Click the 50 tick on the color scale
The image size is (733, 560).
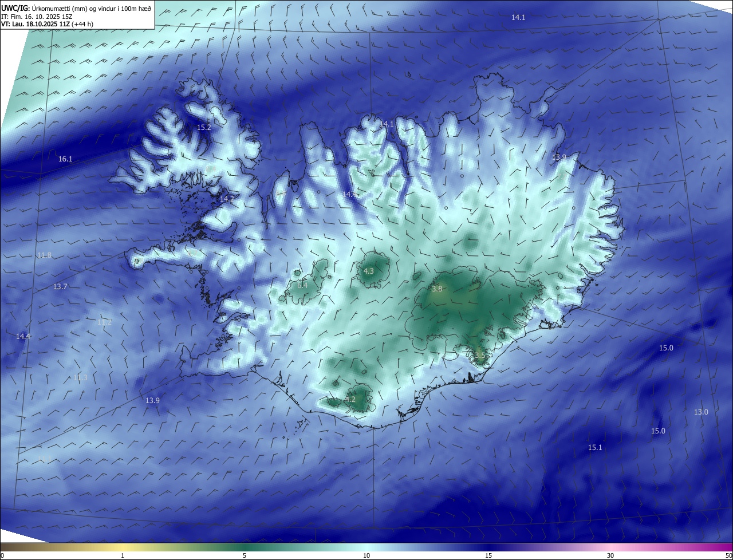click(728, 555)
